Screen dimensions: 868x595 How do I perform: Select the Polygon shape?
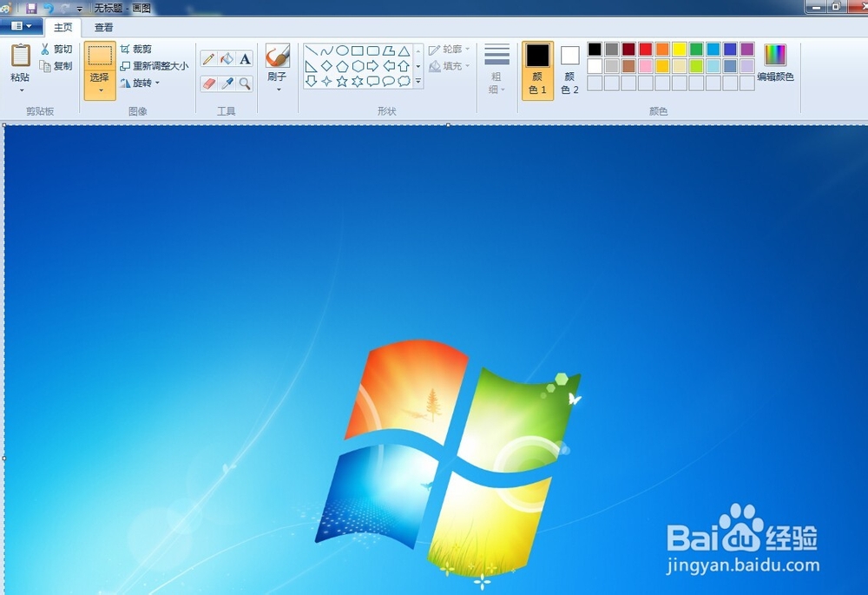[389, 51]
